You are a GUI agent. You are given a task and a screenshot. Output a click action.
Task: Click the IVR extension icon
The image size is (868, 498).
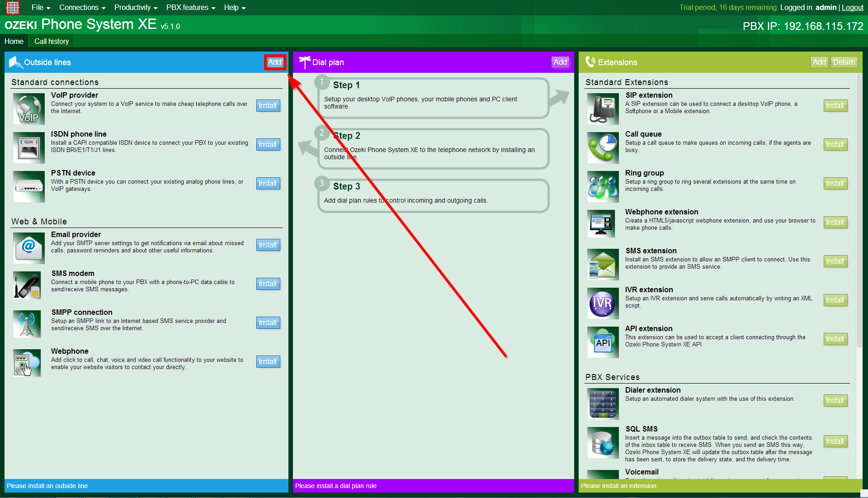coord(603,304)
